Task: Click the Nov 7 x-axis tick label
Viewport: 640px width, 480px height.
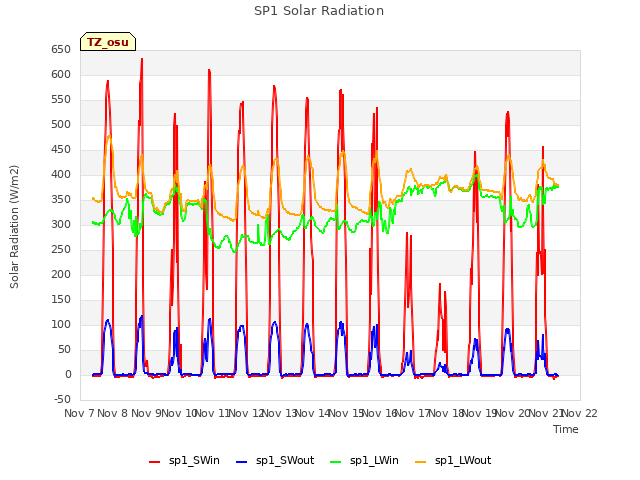Action: pos(79,413)
